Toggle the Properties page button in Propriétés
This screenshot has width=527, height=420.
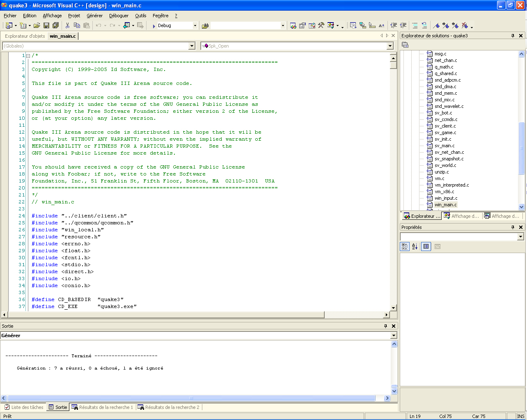426,247
